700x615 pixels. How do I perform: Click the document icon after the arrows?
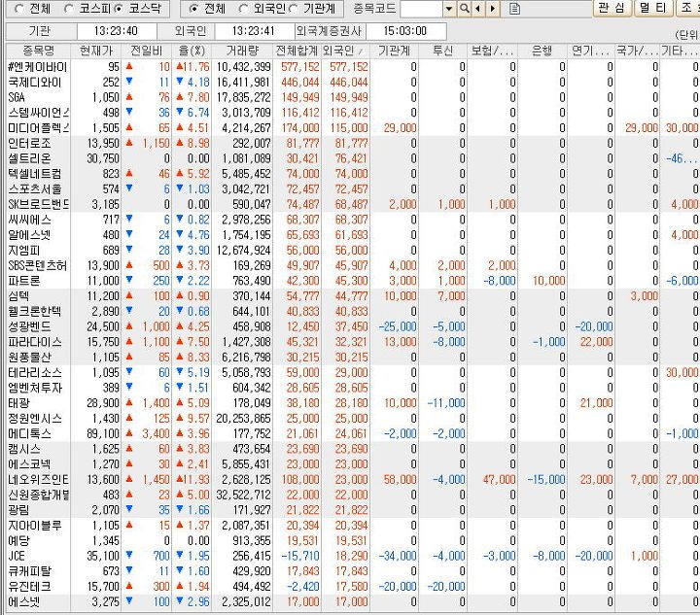[x=514, y=9]
